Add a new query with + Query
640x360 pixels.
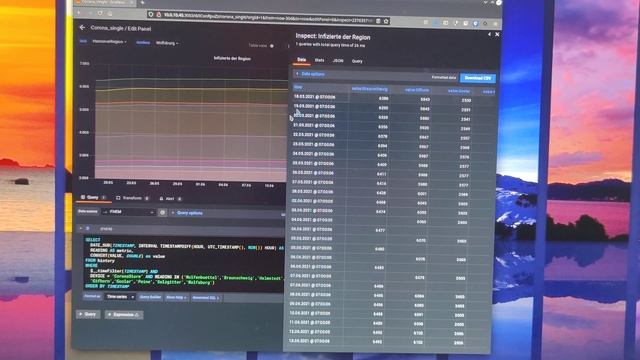point(88,314)
